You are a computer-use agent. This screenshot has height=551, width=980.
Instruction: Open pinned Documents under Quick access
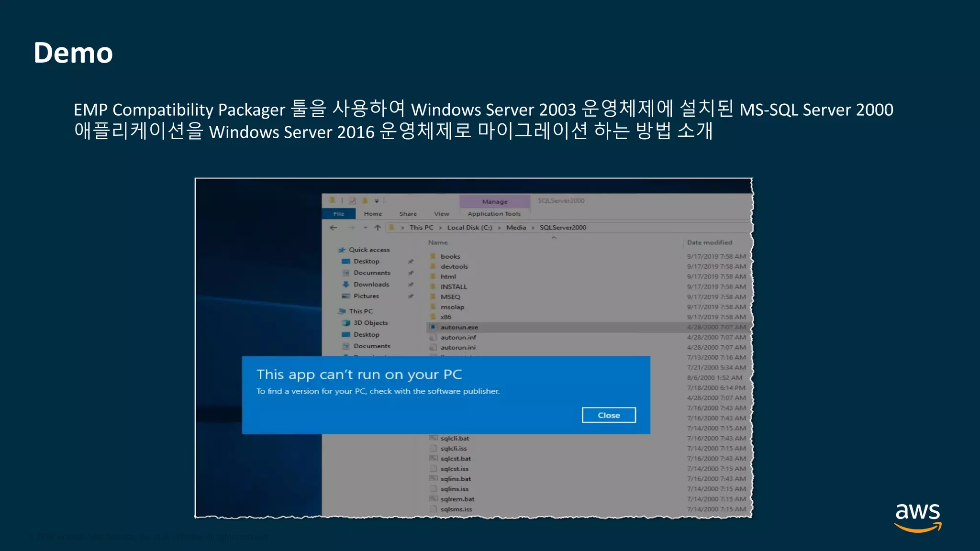tap(372, 273)
